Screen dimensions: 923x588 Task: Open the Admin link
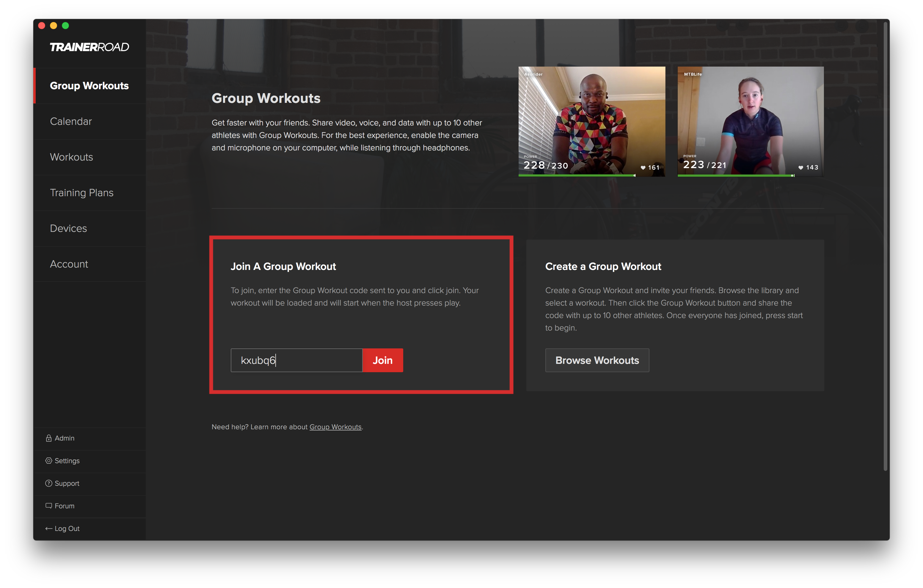point(65,438)
